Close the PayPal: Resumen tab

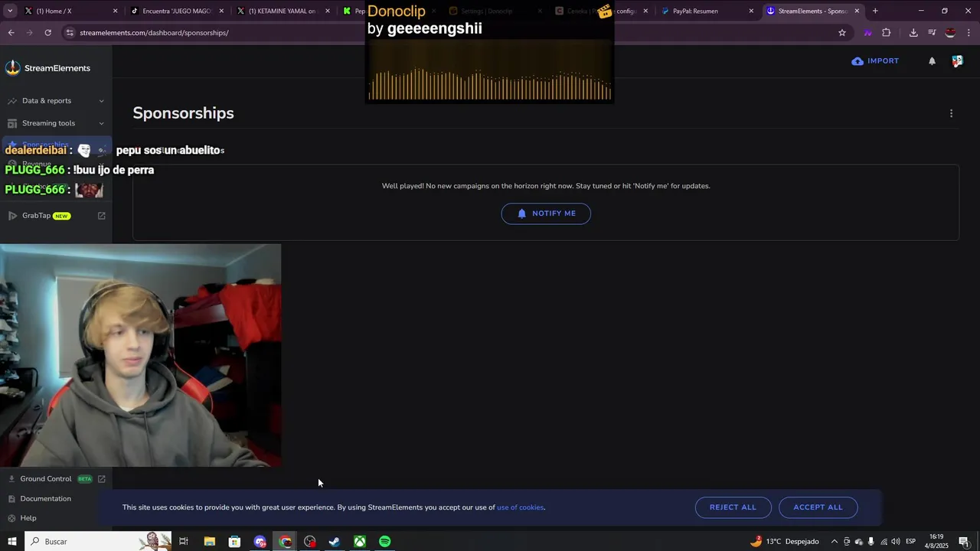pos(751,11)
